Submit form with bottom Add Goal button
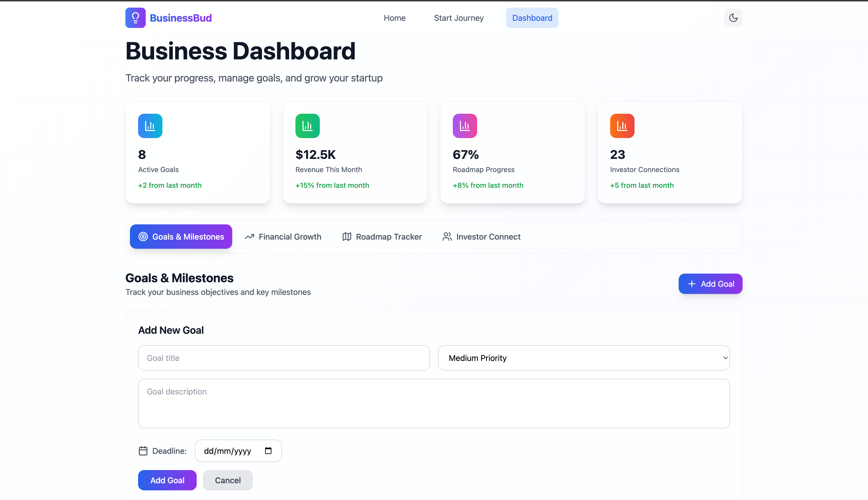868x500 pixels. coord(167,480)
